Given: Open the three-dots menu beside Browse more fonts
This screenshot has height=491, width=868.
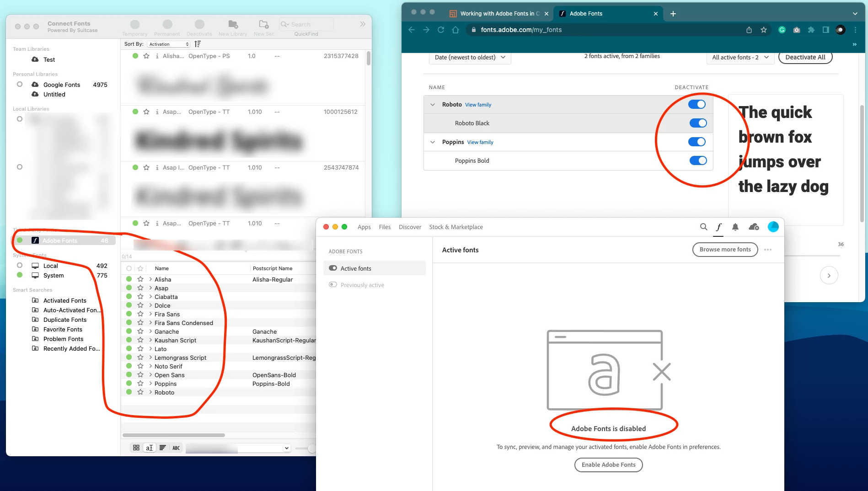Looking at the screenshot, I should (x=768, y=250).
